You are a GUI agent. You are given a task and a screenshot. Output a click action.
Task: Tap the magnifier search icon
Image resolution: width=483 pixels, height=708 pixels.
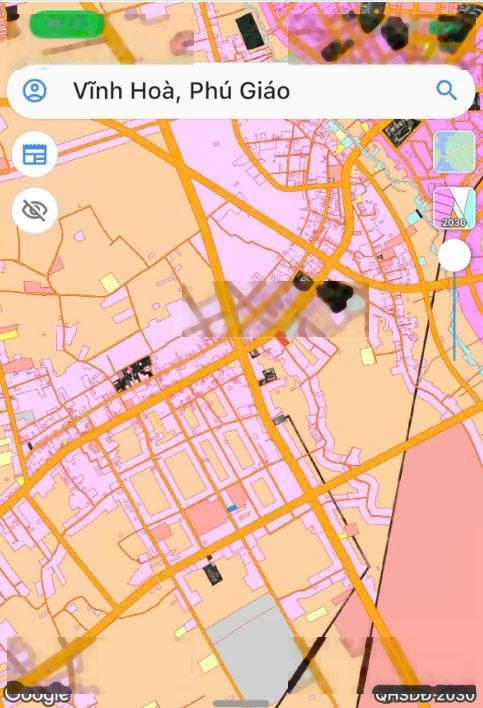coord(446,90)
